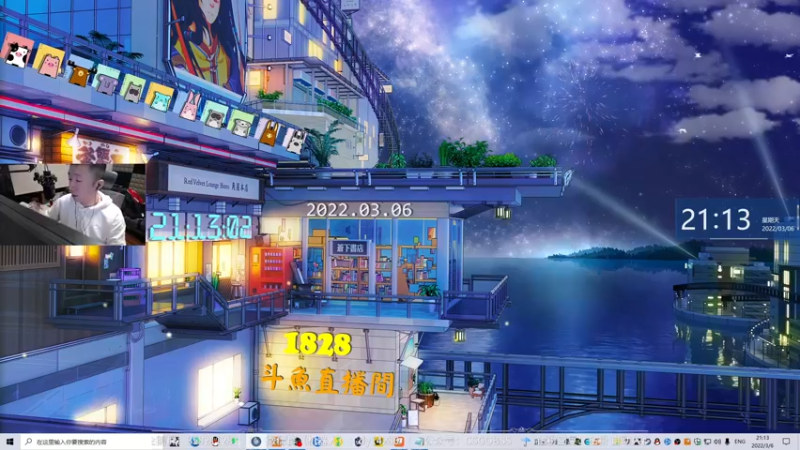Click the black round icon in system tray
Screen dimensions: 800x450
point(678,441)
